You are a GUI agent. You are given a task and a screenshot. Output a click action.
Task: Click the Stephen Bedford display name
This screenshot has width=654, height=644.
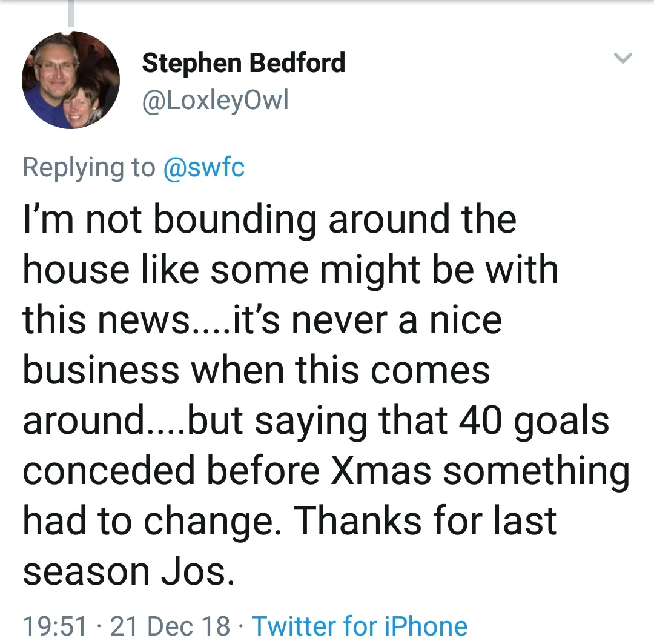pyautogui.click(x=243, y=63)
